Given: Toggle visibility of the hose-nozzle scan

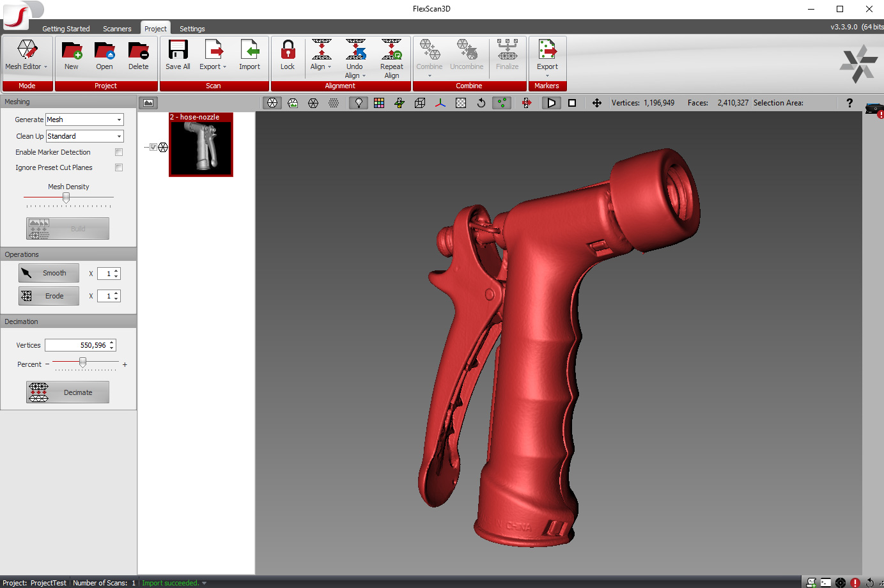Looking at the screenshot, I should tap(153, 146).
